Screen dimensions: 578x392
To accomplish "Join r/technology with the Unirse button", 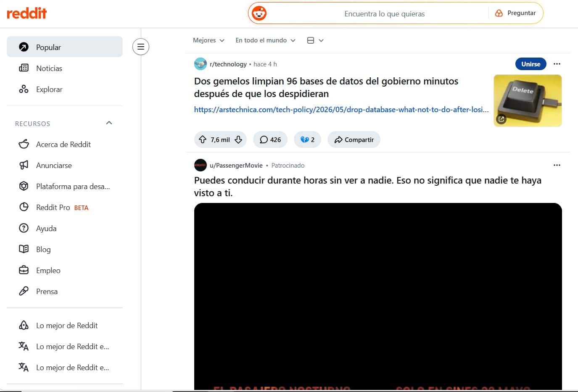I will [x=530, y=64].
